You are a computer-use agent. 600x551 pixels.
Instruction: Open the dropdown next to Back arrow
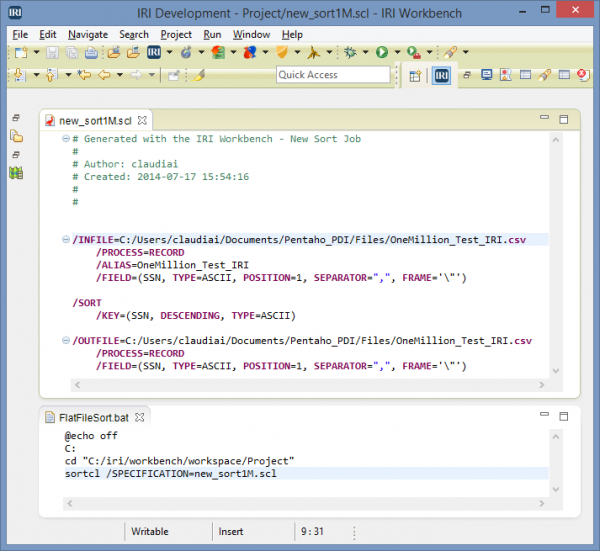tap(120, 75)
